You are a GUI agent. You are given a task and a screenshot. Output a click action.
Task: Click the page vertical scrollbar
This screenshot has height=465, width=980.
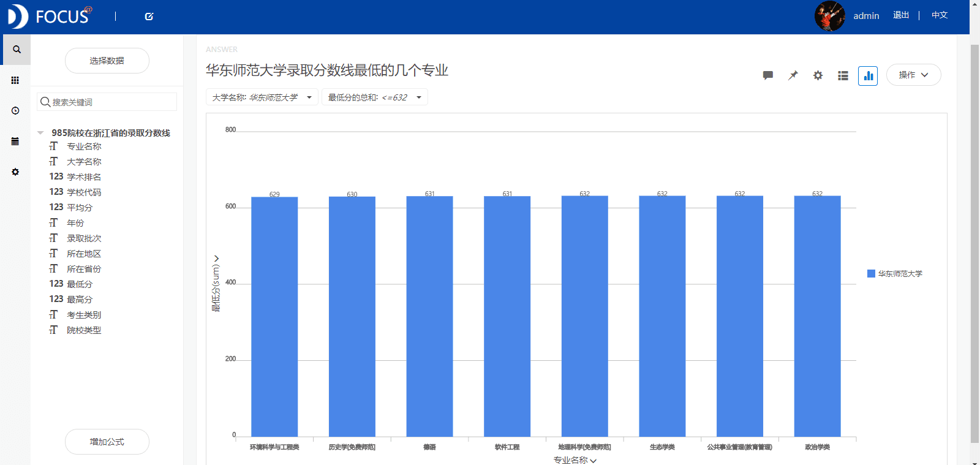[x=974, y=244]
